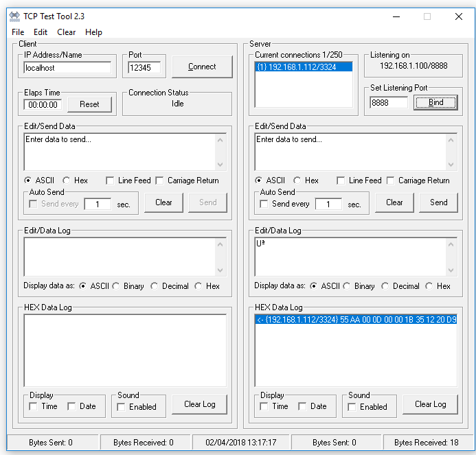Open the Edit menu
This screenshot has width=476, height=455.
click(41, 32)
